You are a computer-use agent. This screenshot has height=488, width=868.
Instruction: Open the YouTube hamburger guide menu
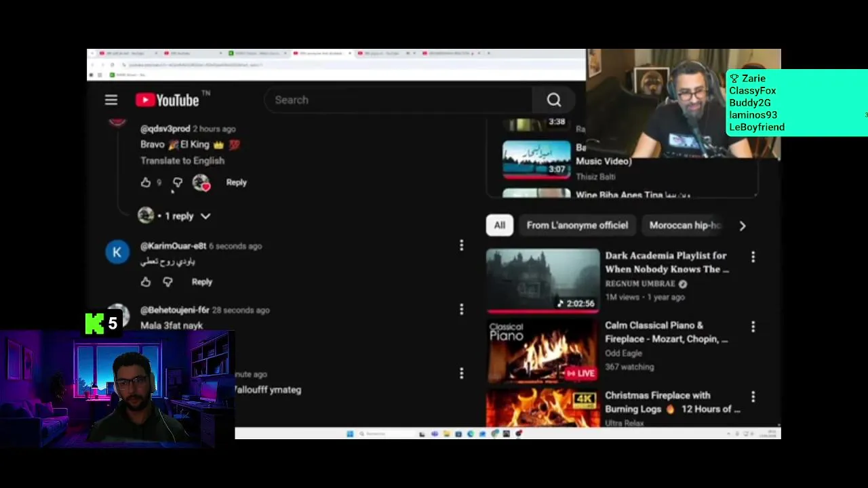(111, 100)
